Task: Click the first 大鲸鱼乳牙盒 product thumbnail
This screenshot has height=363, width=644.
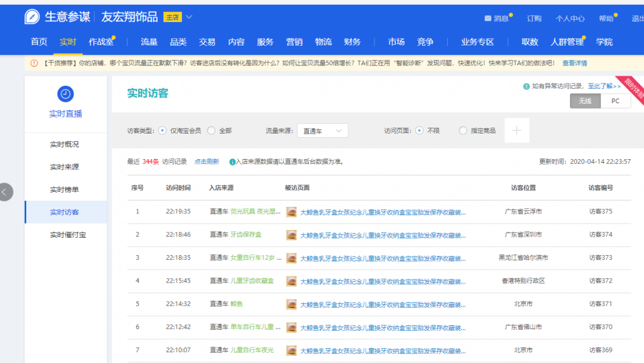Action: click(x=290, y=211)
